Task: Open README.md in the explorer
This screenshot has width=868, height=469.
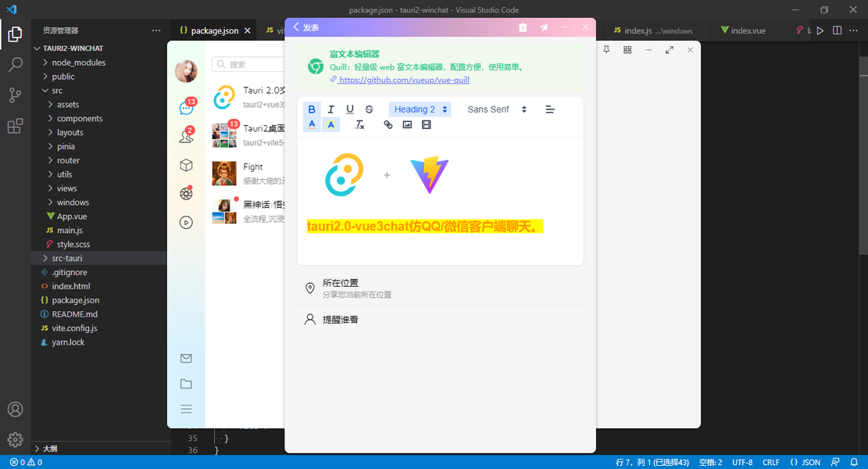Action: coord(98,314)
